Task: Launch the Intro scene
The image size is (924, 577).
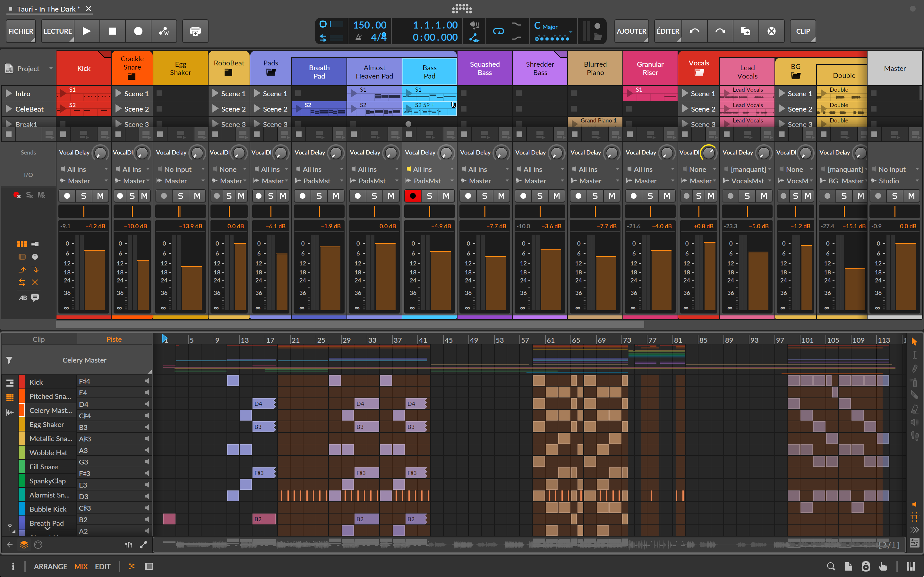Action: pos(8,93)
